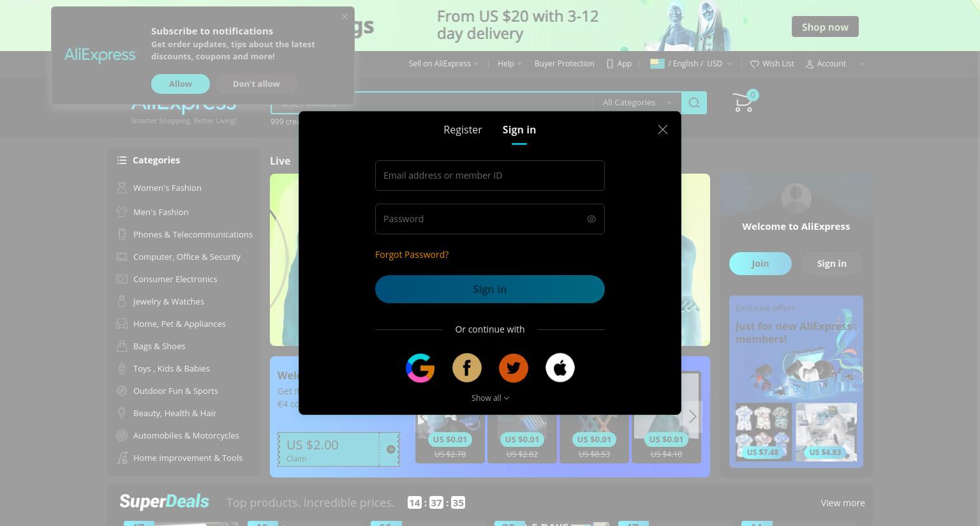Viewport: 980px width, 526px height.
Task: Click Home, Pet & Appliances sofa icon
Action: [122, 324]
